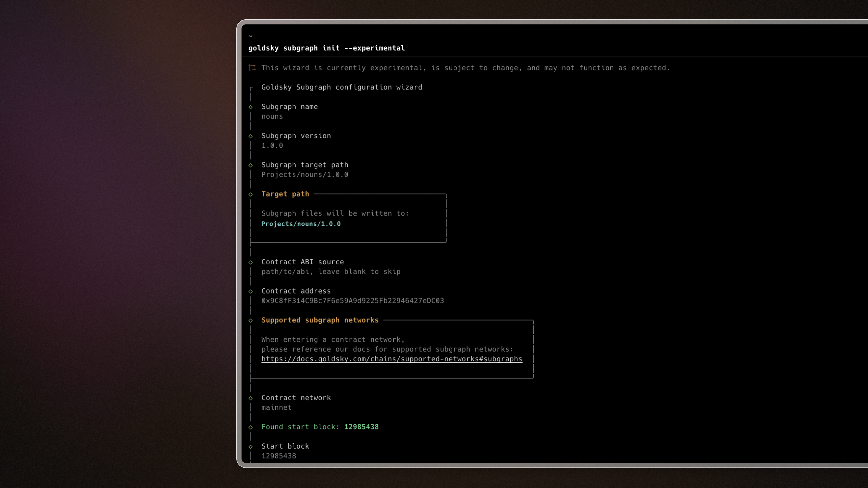
Task: Select the contract address starting with 0x9C8fF314
Action: 353,301
